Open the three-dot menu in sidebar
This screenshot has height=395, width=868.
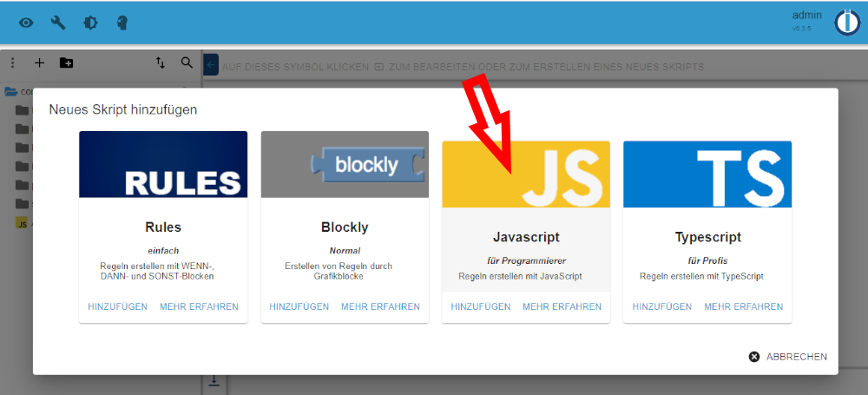click(13, 63)
